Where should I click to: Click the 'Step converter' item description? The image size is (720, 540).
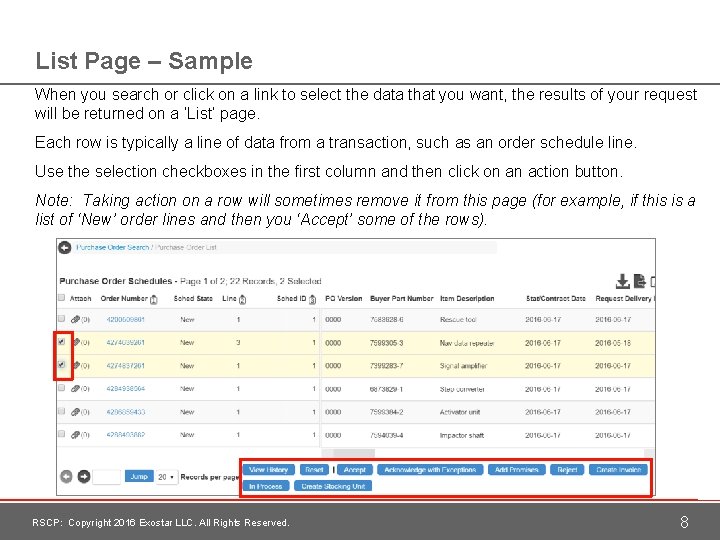462,389
